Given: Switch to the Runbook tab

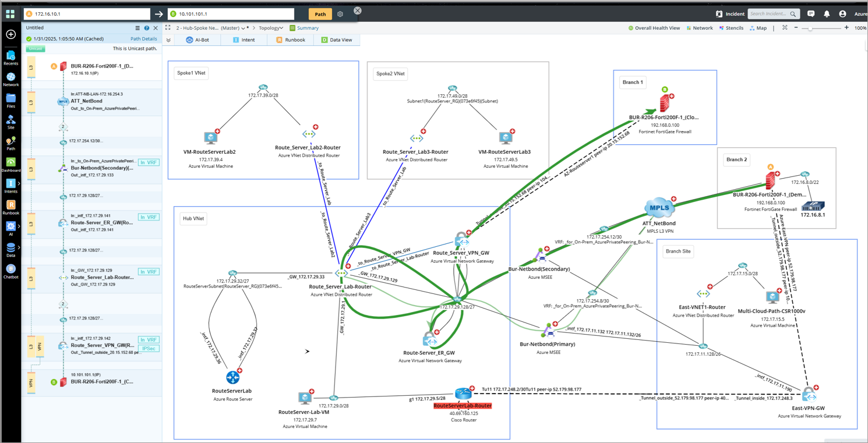Looking at the screenshot, I should (x=291, y=40).
